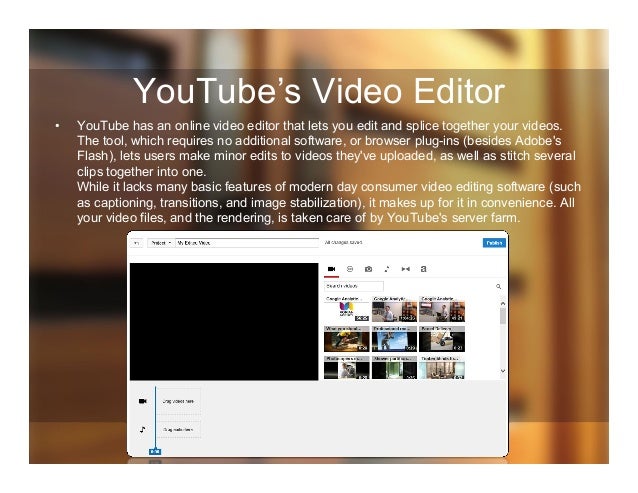The image size is (638, 493).
Task: Open the Text tab letter icon
Action: click(x=424, y=269)
